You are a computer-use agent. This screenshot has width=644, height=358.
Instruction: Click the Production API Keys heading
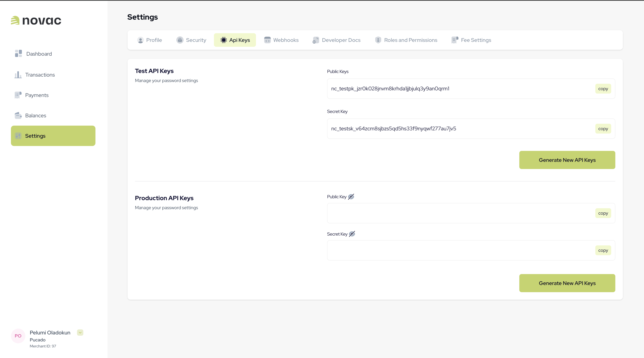click(164, 198)
